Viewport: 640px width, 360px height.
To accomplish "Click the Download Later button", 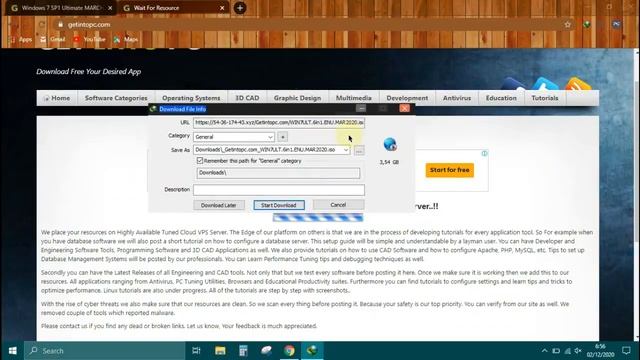I will (x=219, y=205).
